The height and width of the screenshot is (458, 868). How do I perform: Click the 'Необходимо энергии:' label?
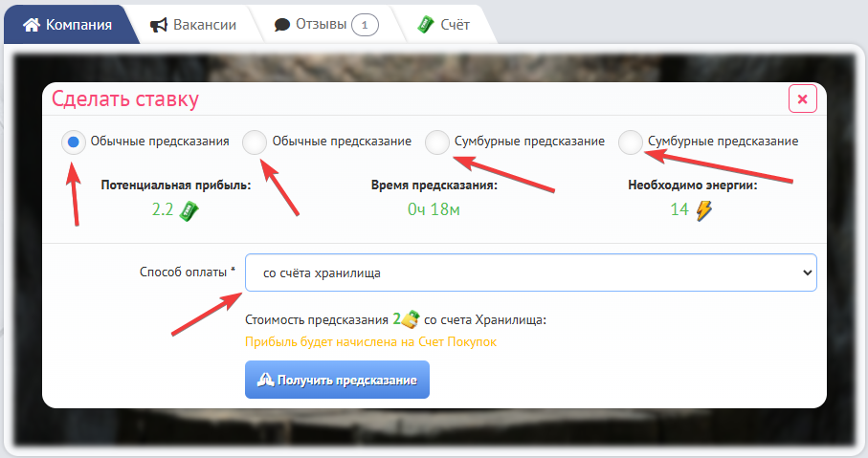693,185
